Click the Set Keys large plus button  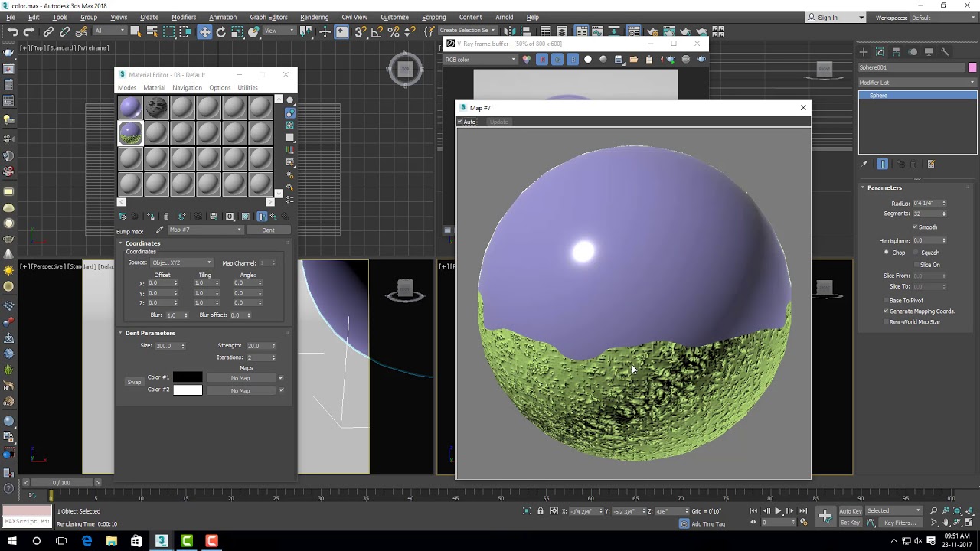[x=825, y=516]
